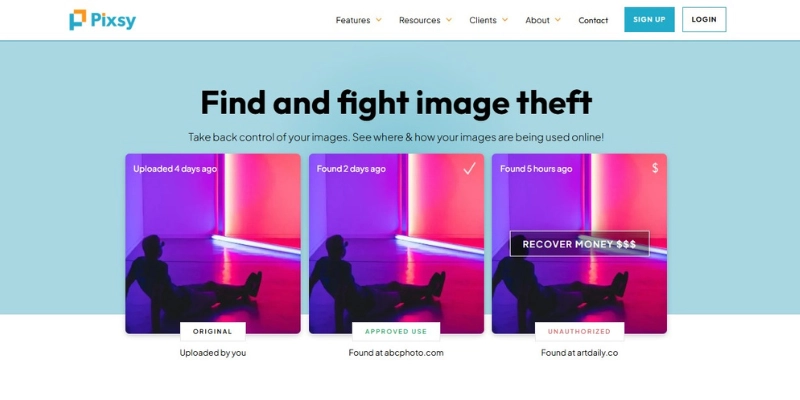Expand the Resources dropdown chevron
The image size is (800, 400).
449,20
